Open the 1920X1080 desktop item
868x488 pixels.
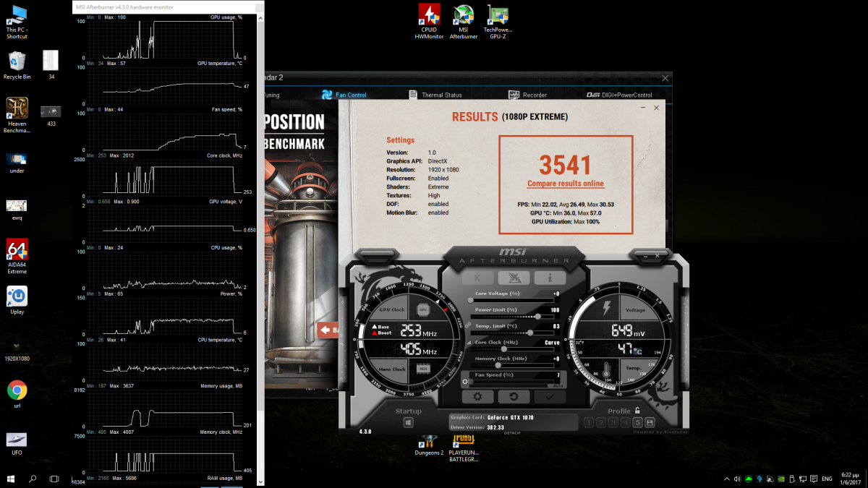click(17, 351)
